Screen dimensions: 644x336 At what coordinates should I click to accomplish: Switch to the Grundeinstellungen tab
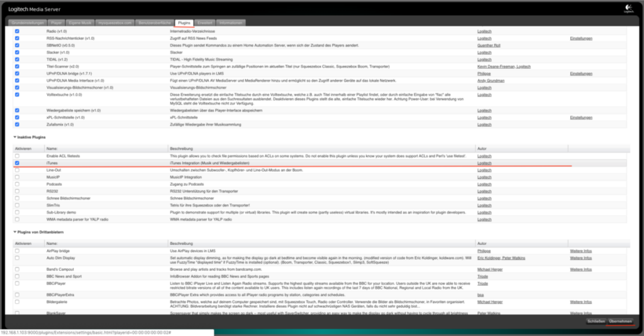(28, 23)
